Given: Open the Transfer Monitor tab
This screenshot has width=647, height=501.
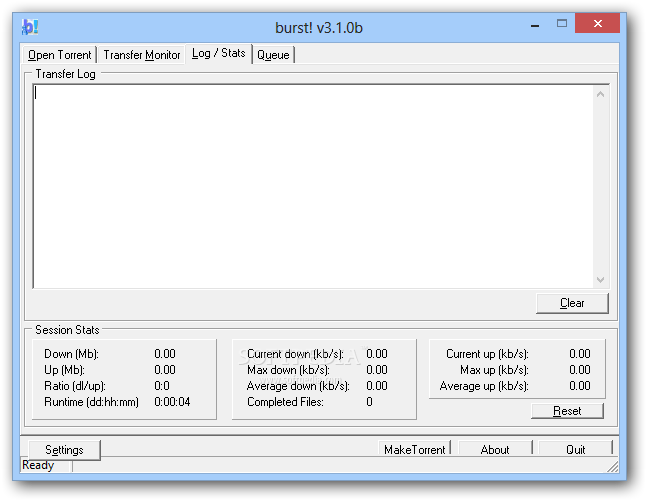Looking at the screenshot, I should [142, 55].
